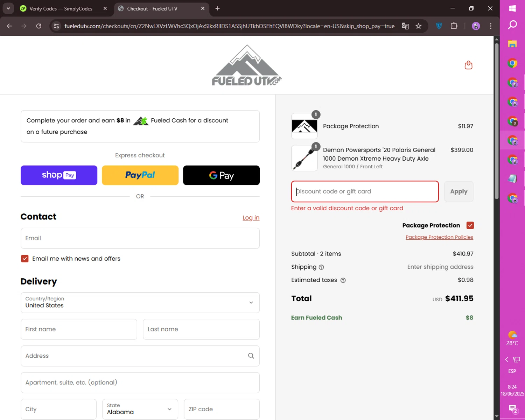The image size is (525, 420).
Task: Open the Package Protection Policies link
Action: 439,237
